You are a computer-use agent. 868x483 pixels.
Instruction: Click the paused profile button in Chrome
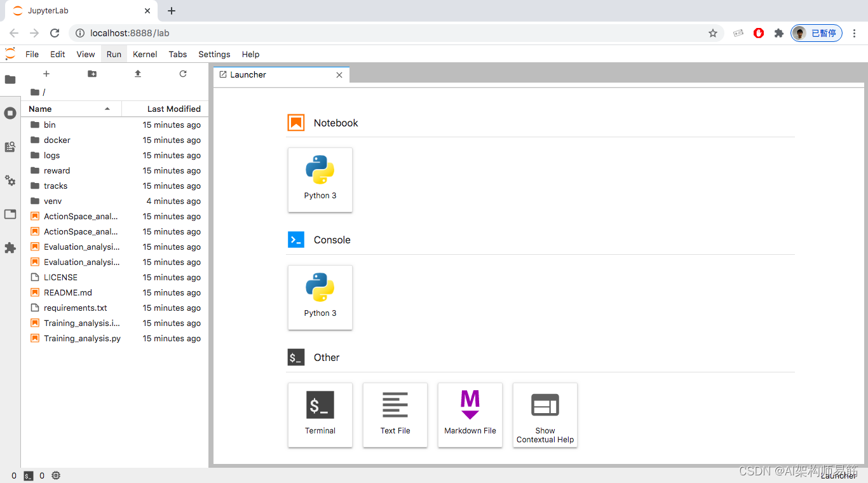pos(817,33)
